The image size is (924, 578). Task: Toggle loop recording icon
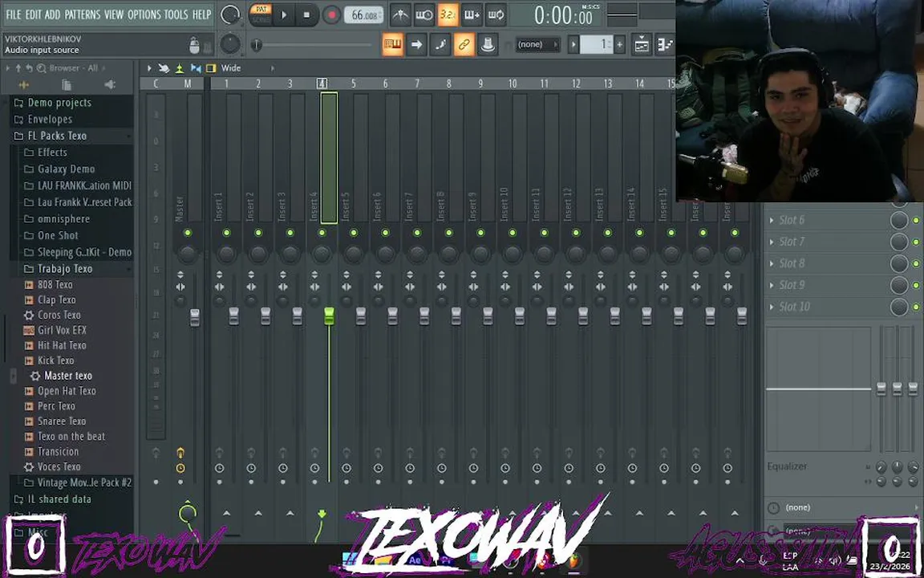point(496,14)
